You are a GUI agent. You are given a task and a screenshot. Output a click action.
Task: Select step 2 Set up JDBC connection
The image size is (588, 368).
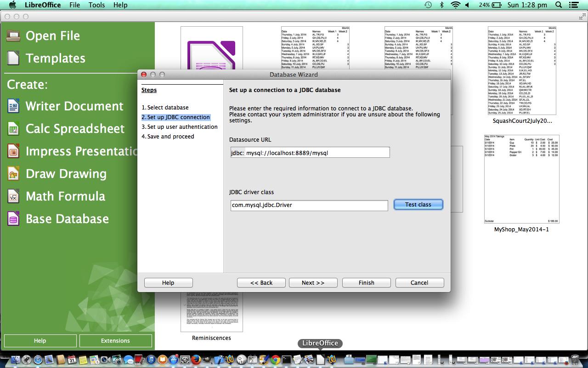[175, 117]
